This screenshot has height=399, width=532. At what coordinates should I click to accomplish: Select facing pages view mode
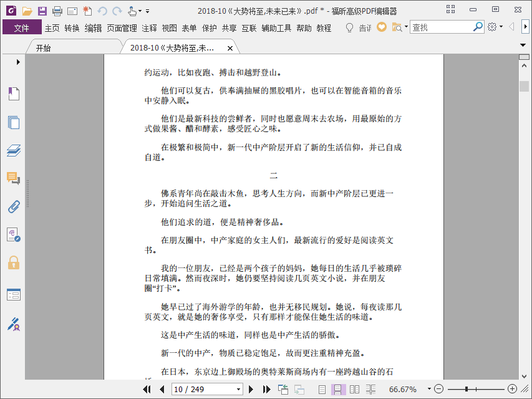coord(354,390)
